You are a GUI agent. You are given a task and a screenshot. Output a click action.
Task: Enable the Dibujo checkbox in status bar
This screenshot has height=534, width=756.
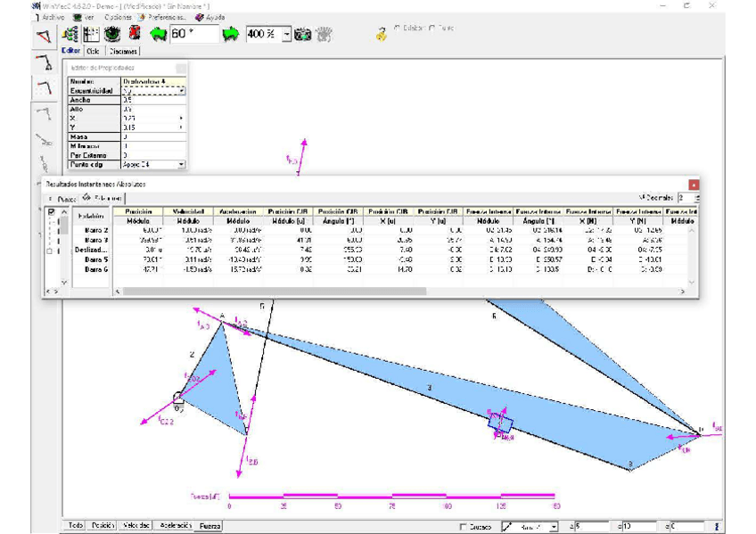tap(463, 527)
